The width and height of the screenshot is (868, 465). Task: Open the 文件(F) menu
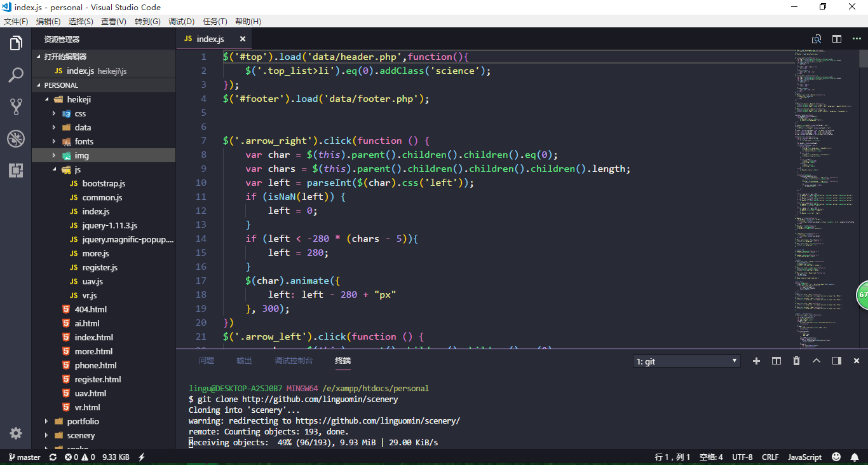click(x=17, y=21)
